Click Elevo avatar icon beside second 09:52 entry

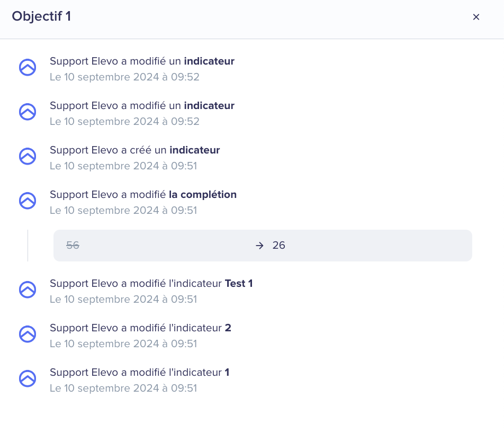point(28,112)
